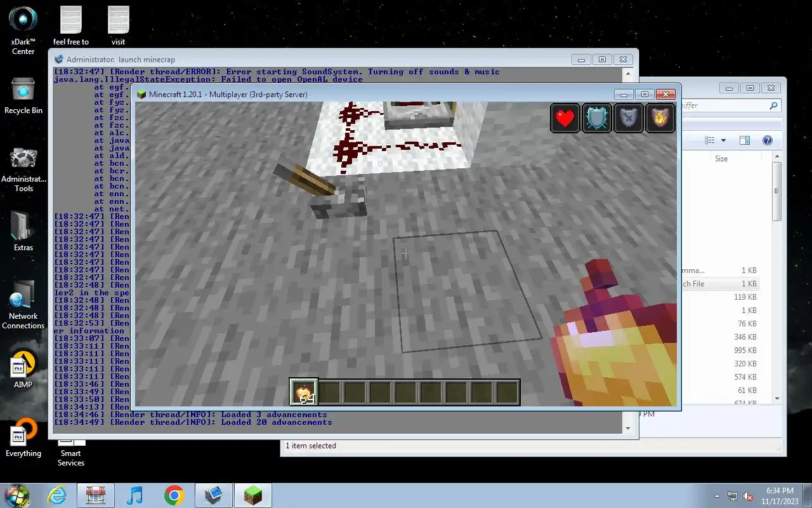Select the Explorer file row sized 76 KB
This screenshot has height=508, width=812.
tap(719, 324)
